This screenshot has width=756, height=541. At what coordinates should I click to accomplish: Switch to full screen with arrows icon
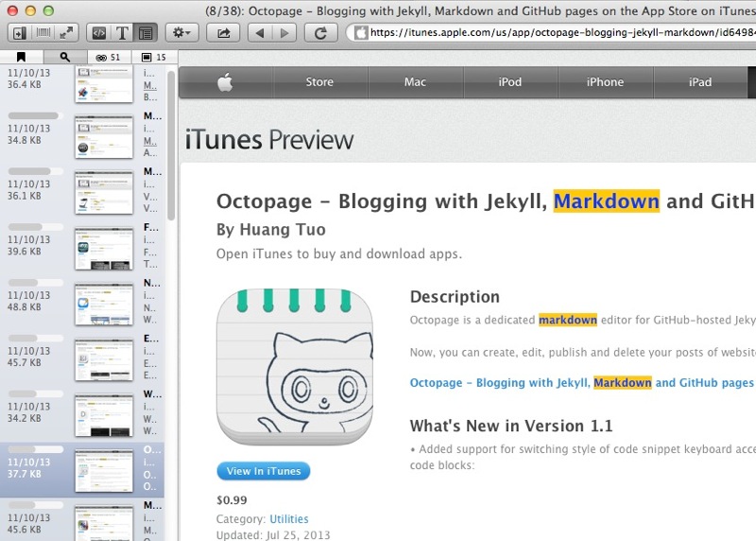point(66,33)
